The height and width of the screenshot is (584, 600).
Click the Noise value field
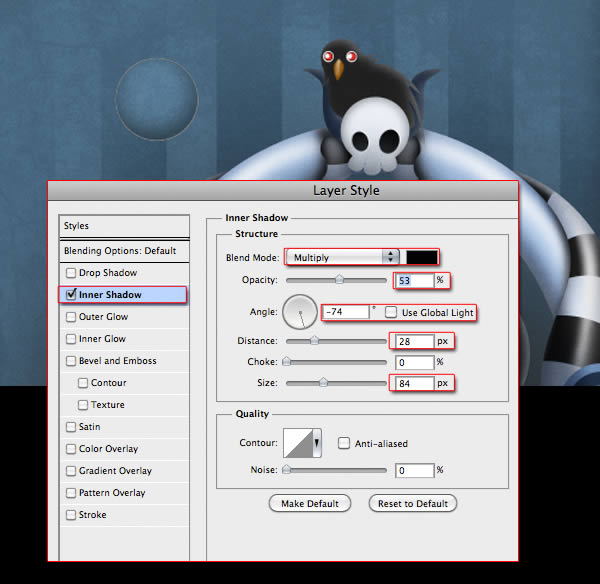415,470
